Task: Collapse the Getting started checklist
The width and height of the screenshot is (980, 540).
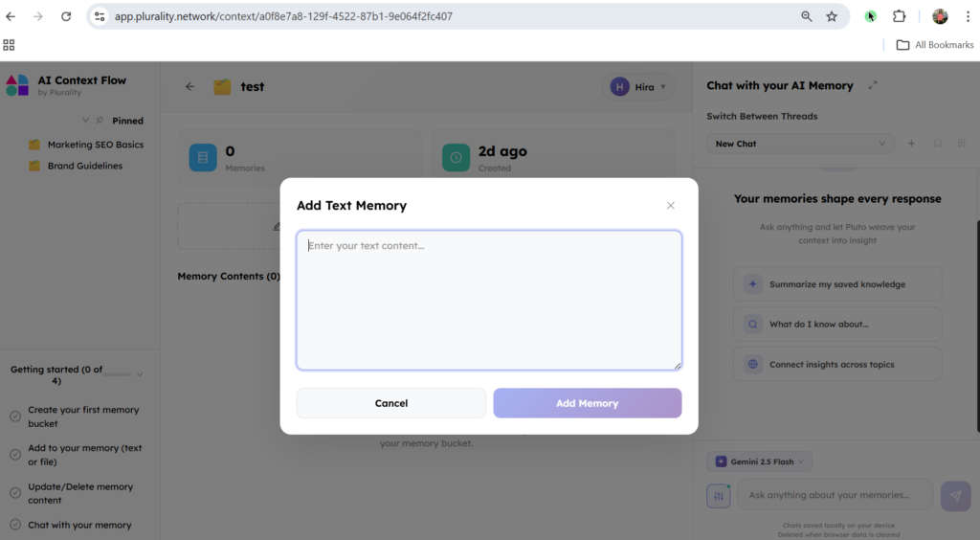Action: pyautogui.click(x=140, y=374)
